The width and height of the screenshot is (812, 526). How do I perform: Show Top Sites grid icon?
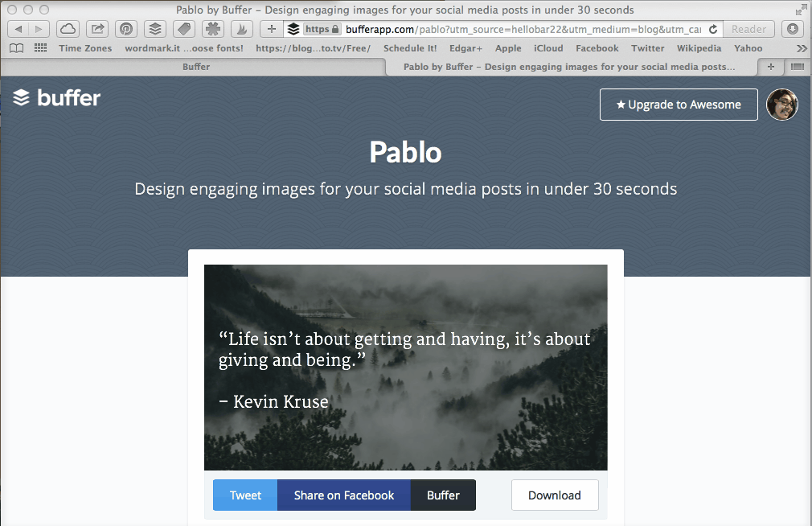(x=40, y=48)
